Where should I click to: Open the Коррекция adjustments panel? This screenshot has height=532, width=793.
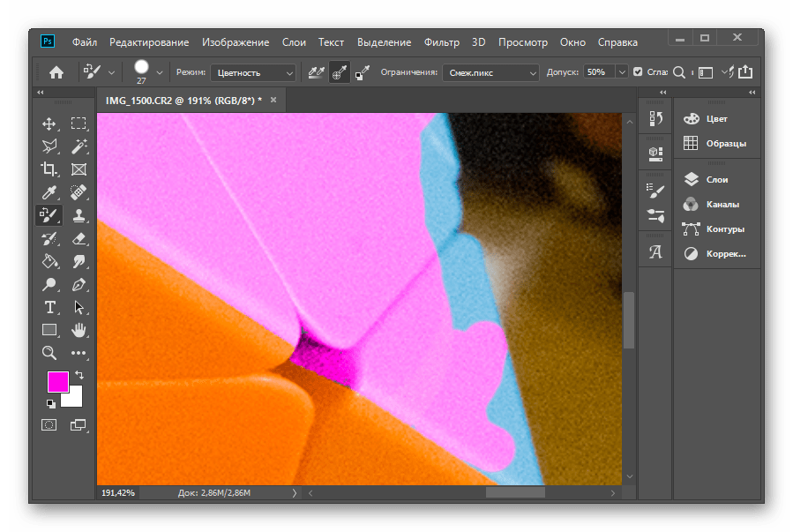[716, 254]
